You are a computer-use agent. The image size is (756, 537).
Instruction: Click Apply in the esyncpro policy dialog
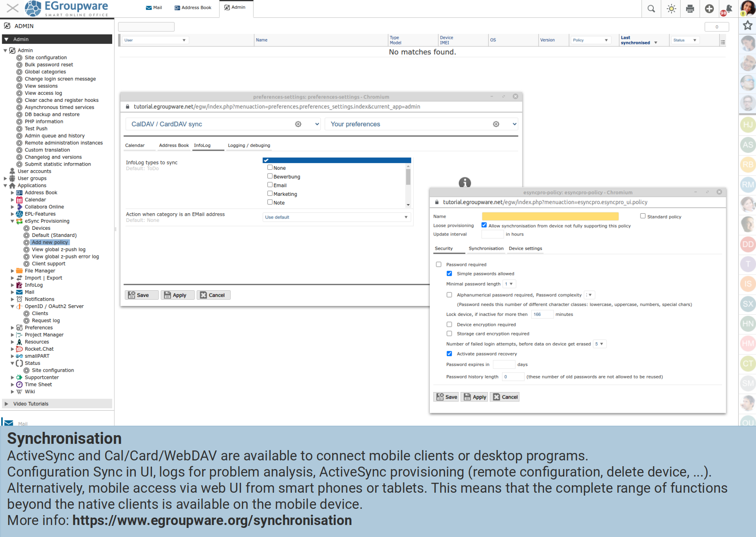point(474,397)
